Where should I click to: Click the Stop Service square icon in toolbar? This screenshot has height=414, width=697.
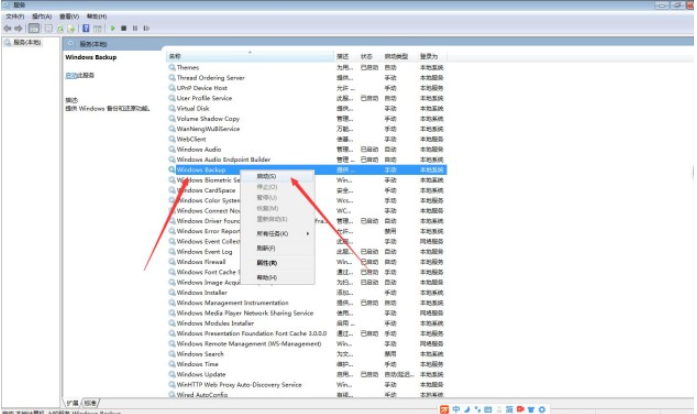[123, 28]
